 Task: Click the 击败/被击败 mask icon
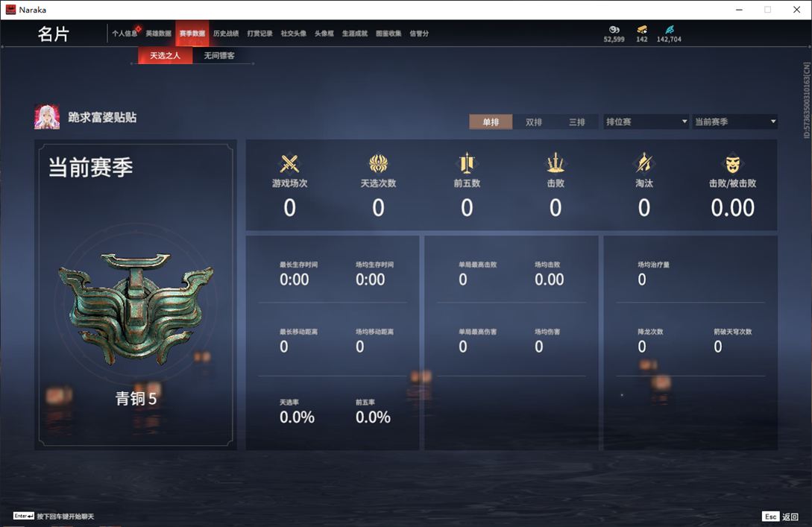[732, 164]
